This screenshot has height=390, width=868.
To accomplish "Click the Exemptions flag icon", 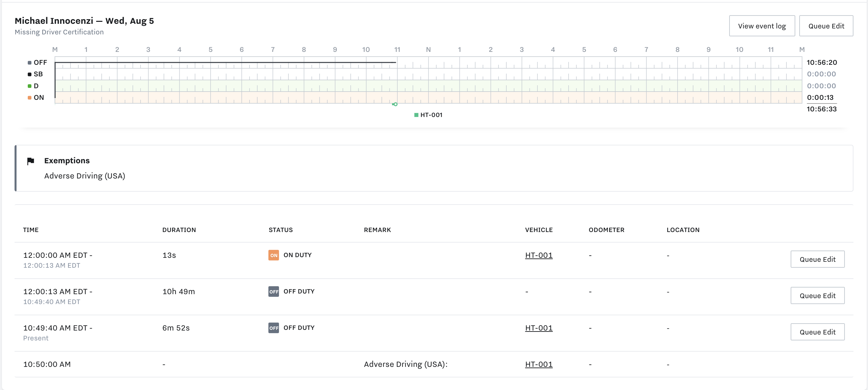I will 31,161.
